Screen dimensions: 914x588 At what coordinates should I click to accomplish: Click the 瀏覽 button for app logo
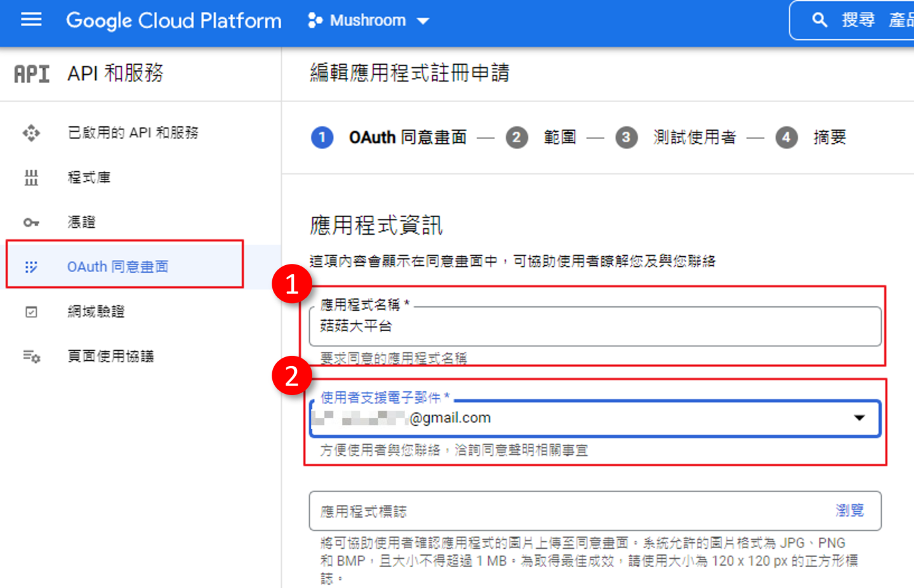tap(849, 511)
